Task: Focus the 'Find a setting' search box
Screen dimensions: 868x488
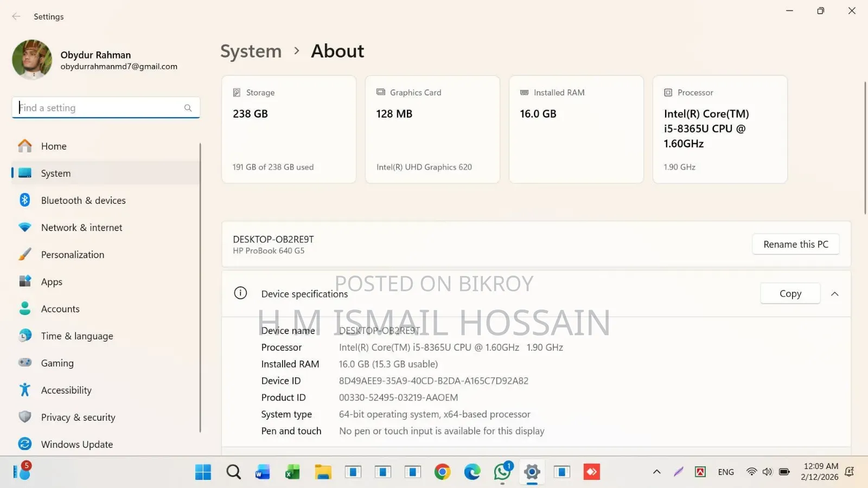Action: pos(106,107)
